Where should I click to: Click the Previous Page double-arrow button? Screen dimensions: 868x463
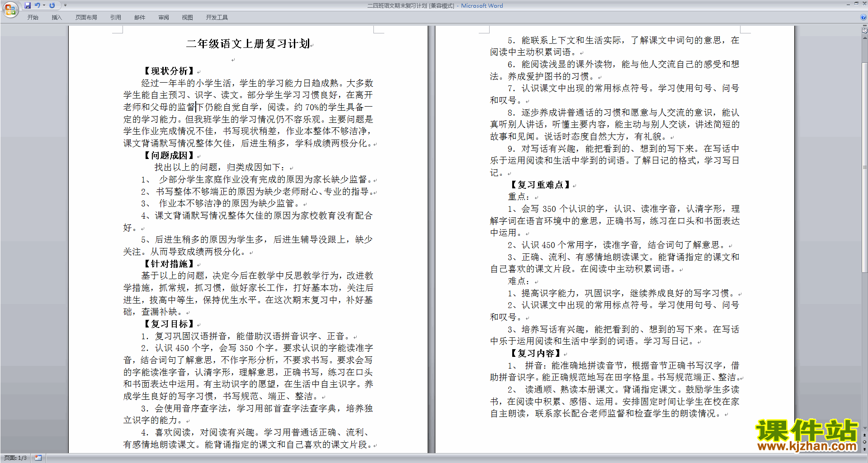pos(865,435)
